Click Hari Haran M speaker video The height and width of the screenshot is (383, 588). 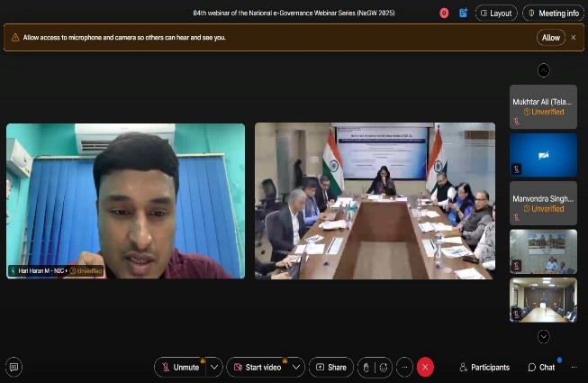pos(126,201)
